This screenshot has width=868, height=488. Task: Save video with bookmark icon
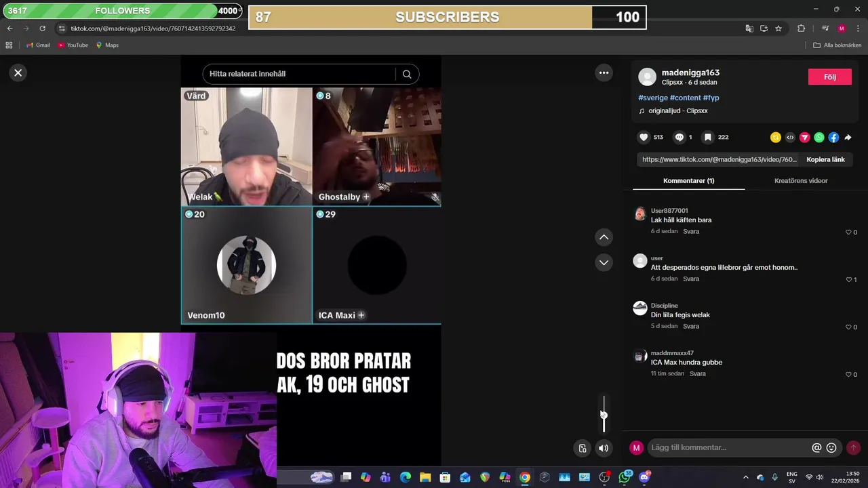click(707, 137)
